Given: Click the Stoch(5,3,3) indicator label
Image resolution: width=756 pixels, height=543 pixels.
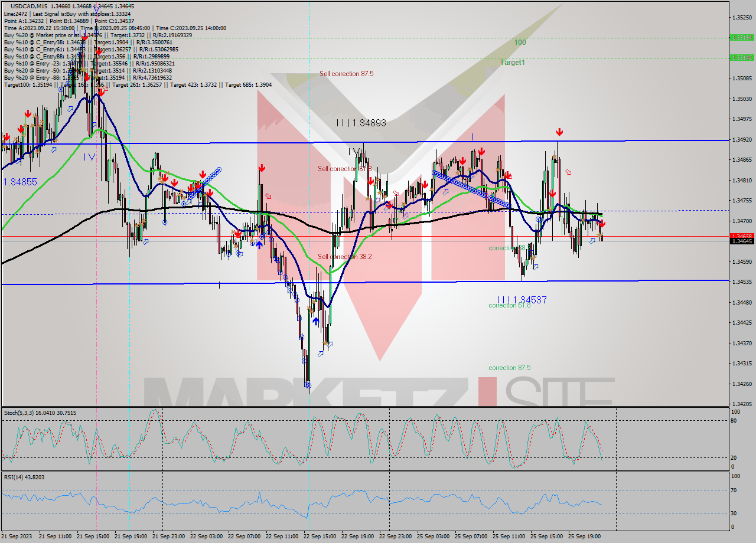Looking at the screenshot, I should (x=40, y=413).
